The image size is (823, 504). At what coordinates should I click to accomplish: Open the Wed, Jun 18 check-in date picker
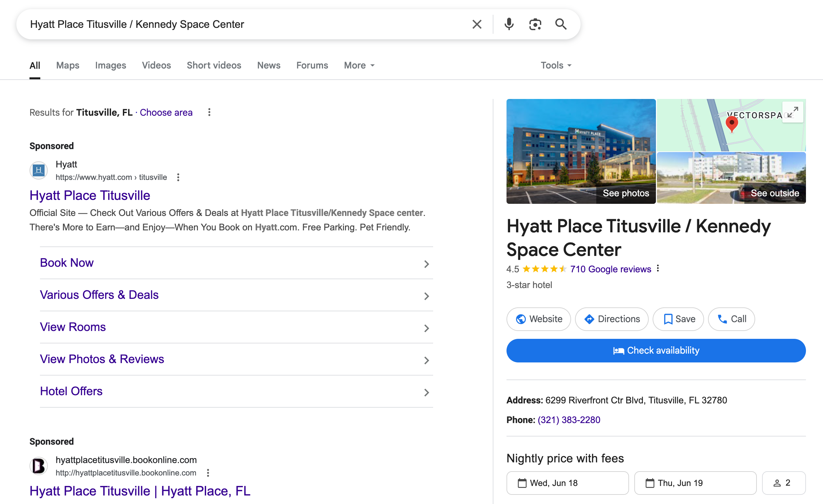coord(567,483)
